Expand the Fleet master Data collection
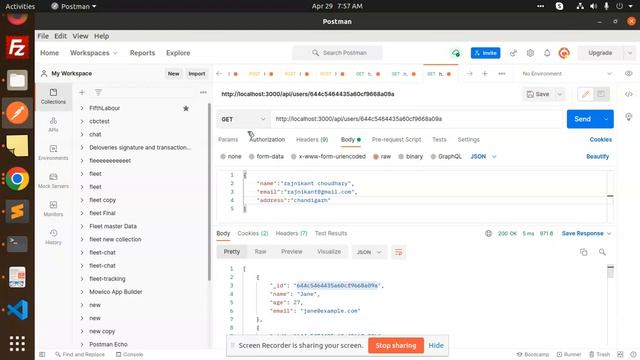The height and width of the screenshot is (360, 640). (x=82, y=226)
